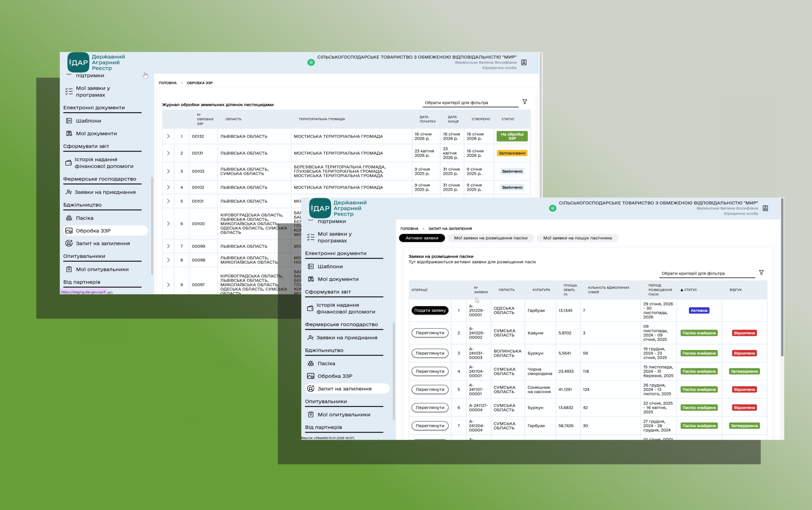Open user profile icon in front window header
Image resolution: width=812 pixels, height=510 pixels.
(765, 208)
